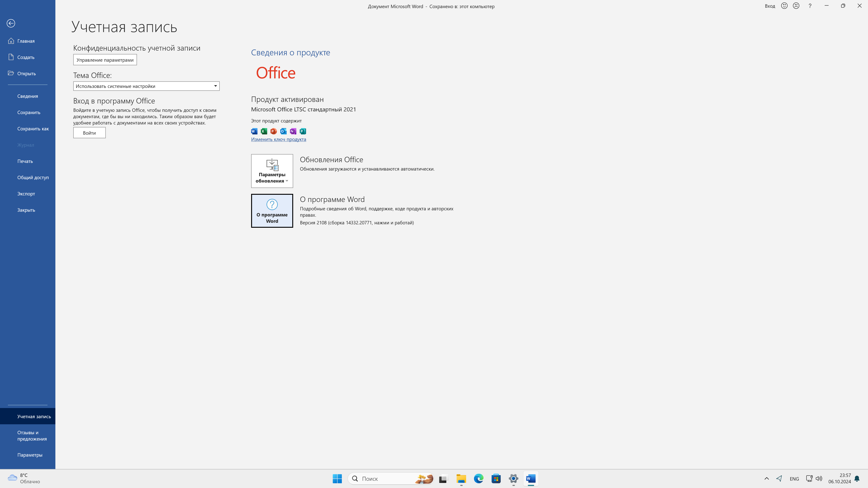
Task: Click the taskbar Поиск search field
Action: 391,479
